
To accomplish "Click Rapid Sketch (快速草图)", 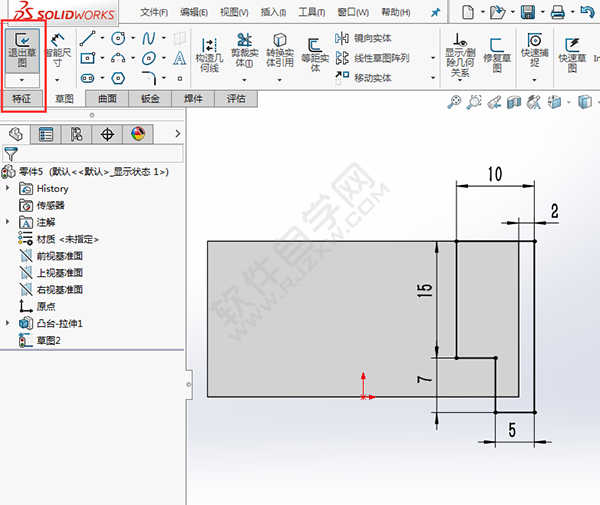I will (x=572, y=55).
